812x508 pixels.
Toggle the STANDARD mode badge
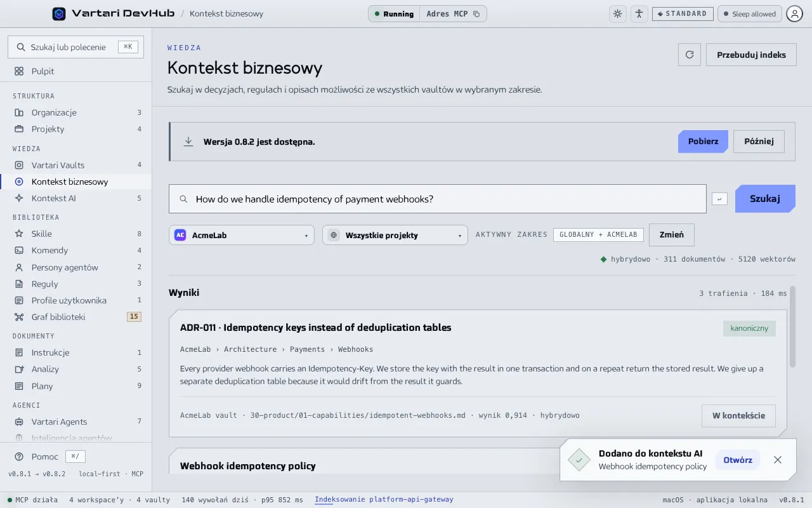tap(682, 13)
